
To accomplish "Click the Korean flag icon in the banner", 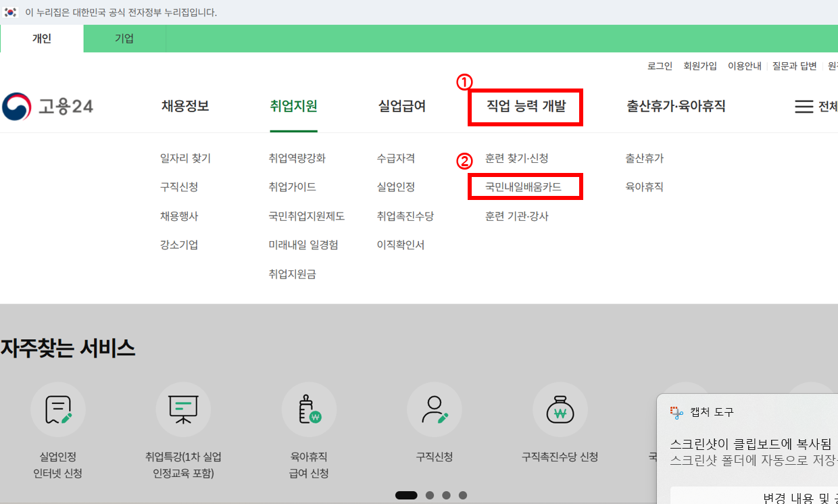I will pyautogui.click(x=9, y=11).
